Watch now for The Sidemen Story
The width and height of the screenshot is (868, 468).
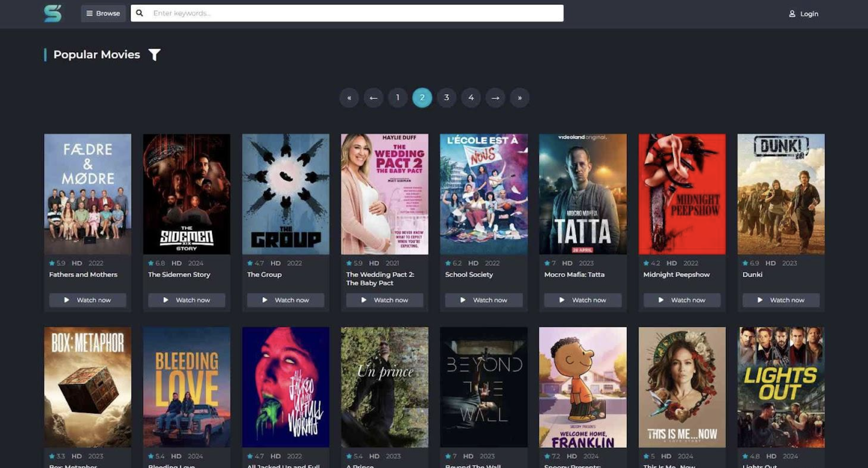coord(186,300)
